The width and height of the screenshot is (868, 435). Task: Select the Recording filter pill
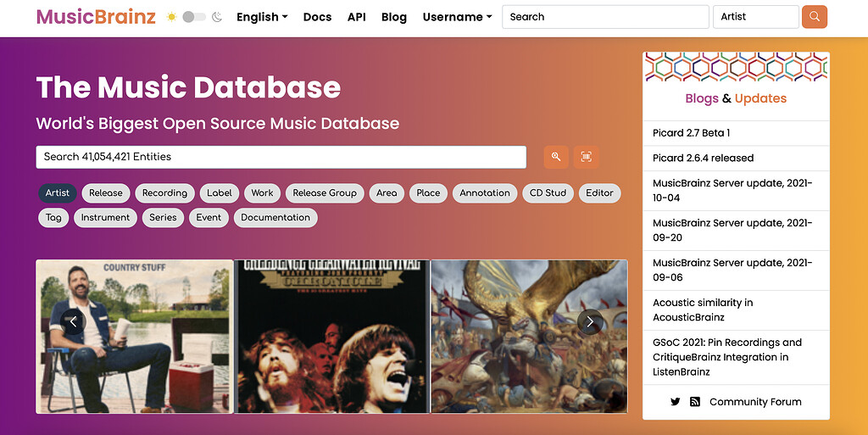165,193
